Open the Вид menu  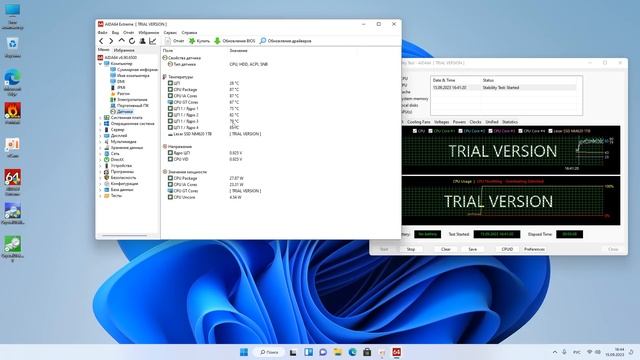coord(116,33)
